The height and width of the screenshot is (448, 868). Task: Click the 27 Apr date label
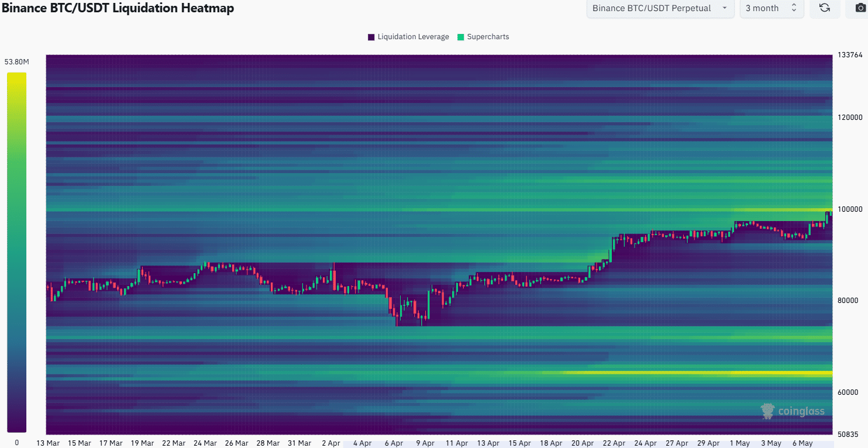[677, 443]
